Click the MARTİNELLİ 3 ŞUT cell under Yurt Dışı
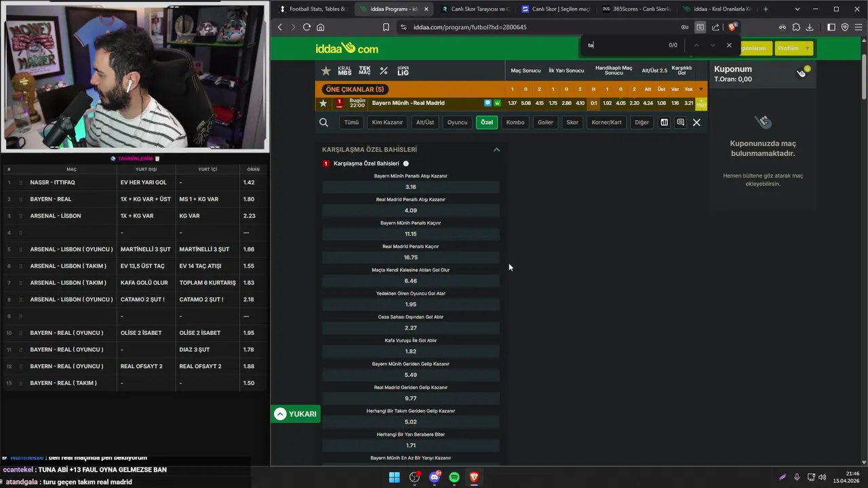The width and height of the screenshot is (868, 488). click(x=145, y=249)
